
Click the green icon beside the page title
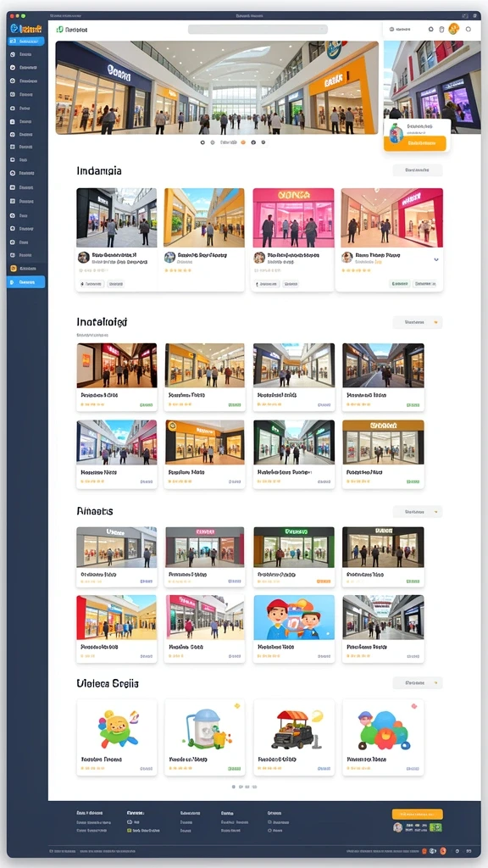pyautogui.click(x=60, y=30)
